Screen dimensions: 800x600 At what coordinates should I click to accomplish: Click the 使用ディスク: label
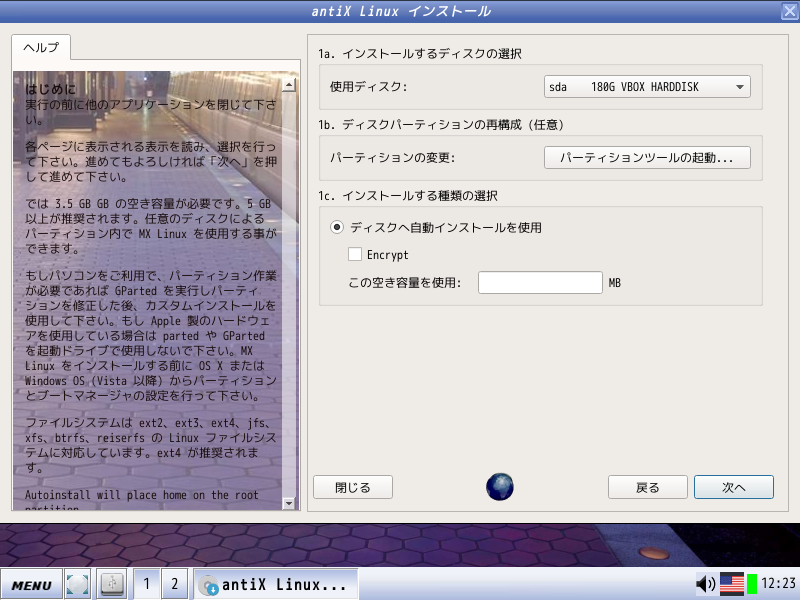[x=368, y=87]
